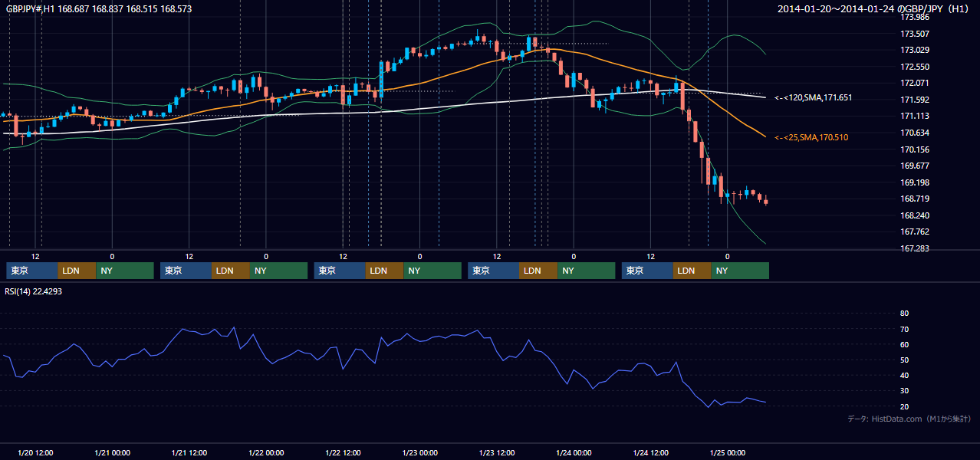The height and width of the screenshot is (460, 980).
Task: Click the 25 SMA label reading 170.510
Action: [x=811, y=137]
